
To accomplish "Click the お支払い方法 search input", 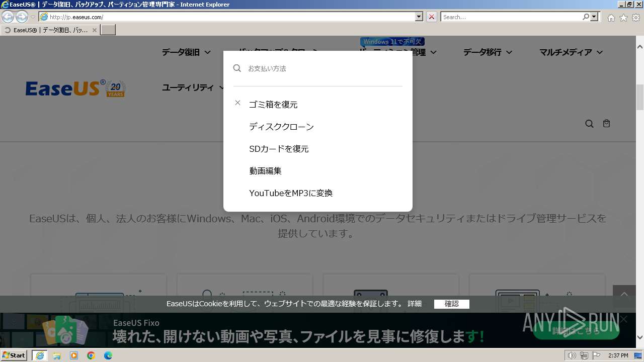I will 325,68.
